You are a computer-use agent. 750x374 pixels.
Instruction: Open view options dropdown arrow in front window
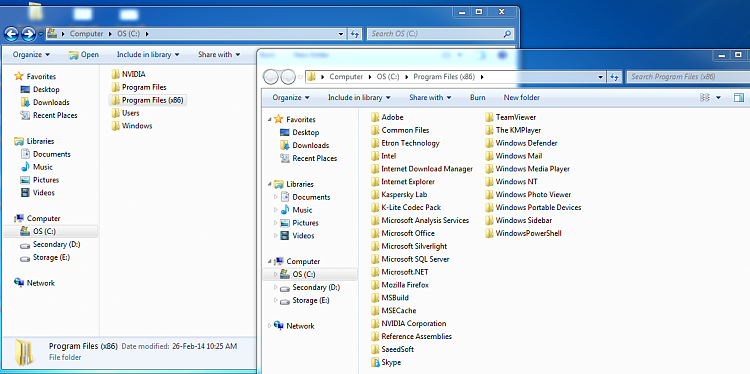click(x=718, y=98)
